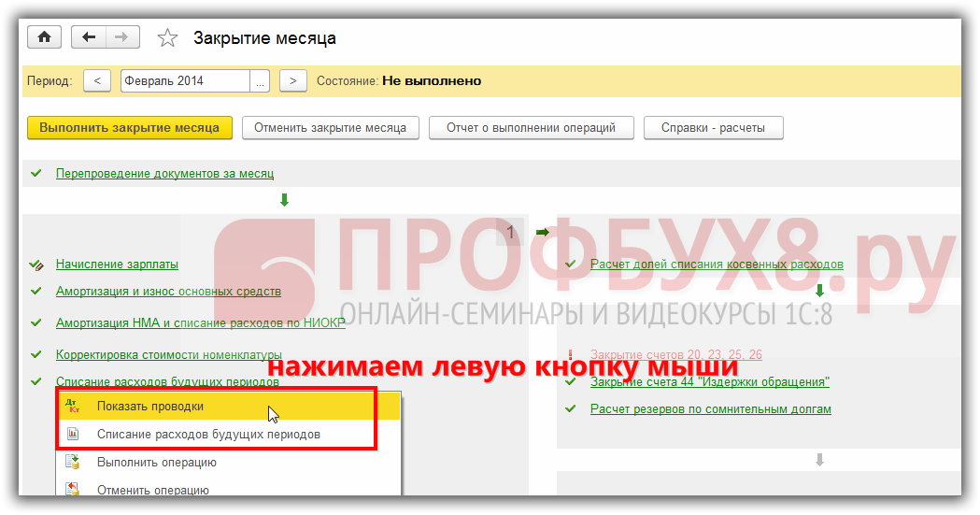Click the Не выполнено status text

click(x=432, y=80)
